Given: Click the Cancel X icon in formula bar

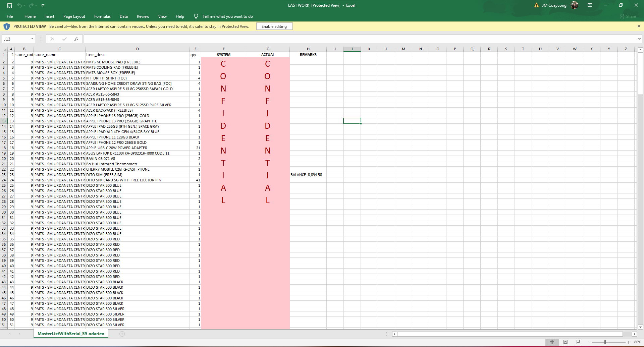Looking at the screenshot, I should point(52,39).
